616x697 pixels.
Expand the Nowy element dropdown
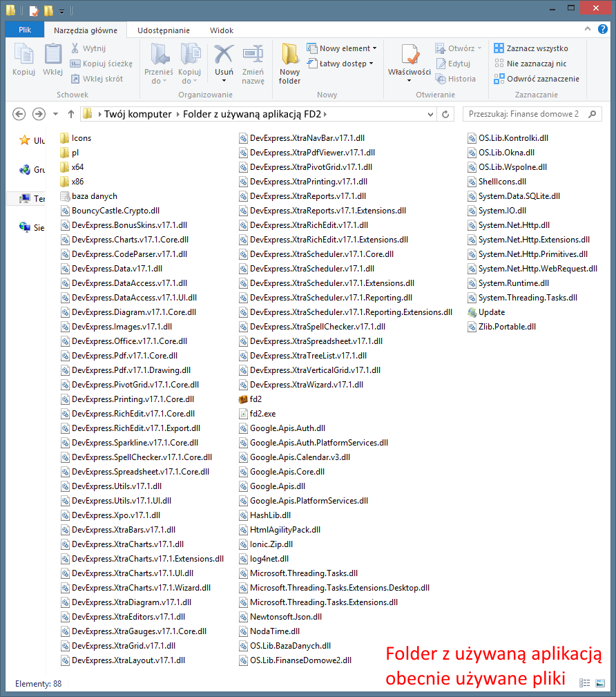(x=374, y=48)
